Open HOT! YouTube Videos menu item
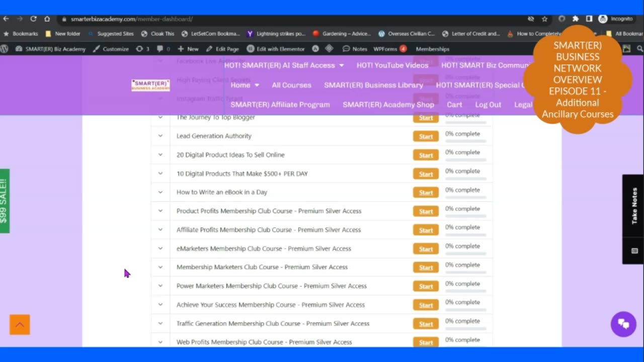Screen dimensions: 644x362 click(x=392, y=65)
